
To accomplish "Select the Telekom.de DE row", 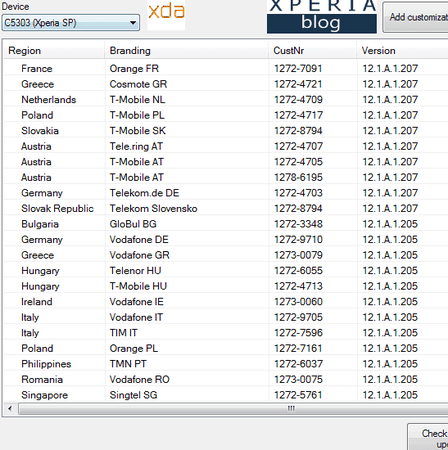I will pyautogui.click(x=226, y=193).
